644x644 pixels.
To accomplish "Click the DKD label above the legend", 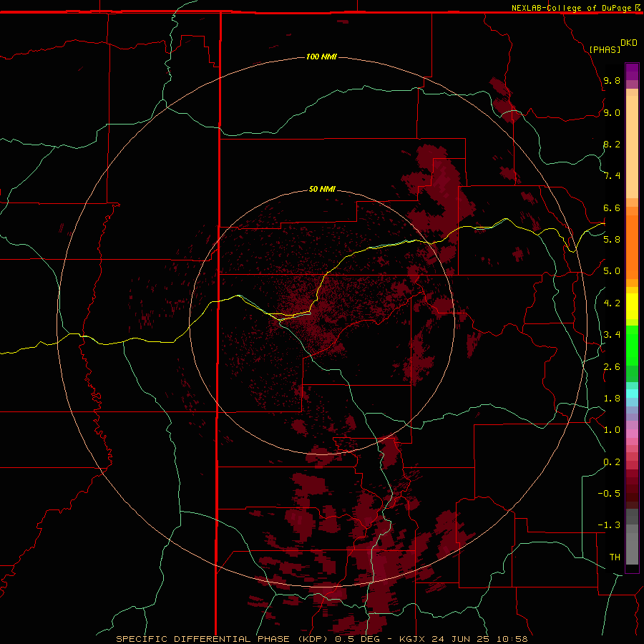I will [x=629, y=43].
